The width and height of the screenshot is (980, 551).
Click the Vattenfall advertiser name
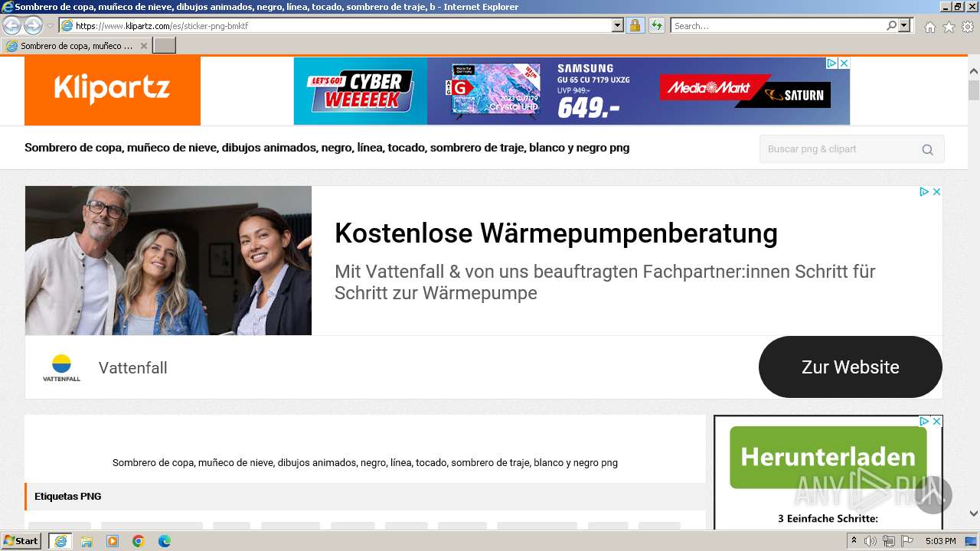pos(133,368)
